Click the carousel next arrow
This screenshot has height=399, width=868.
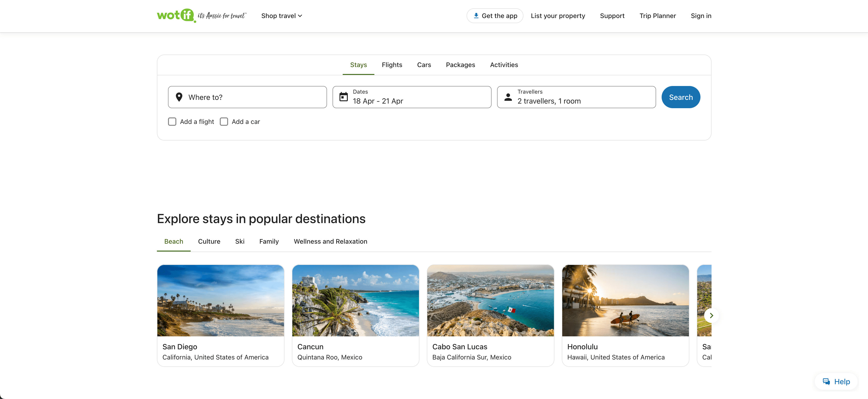click(x=711, y=315)
